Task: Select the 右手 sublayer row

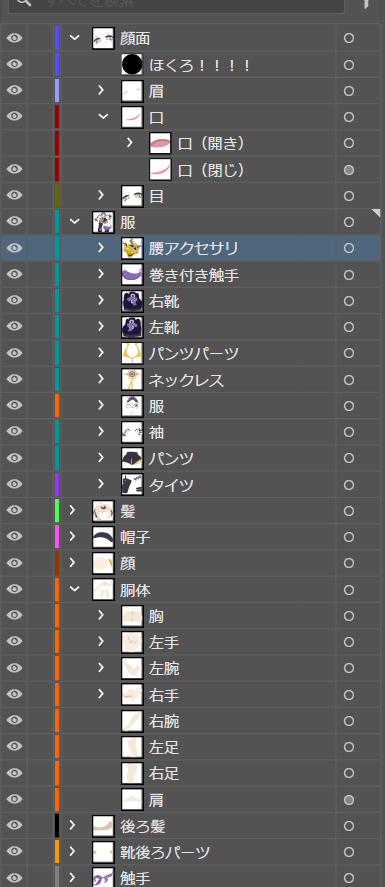Action: 191,694
